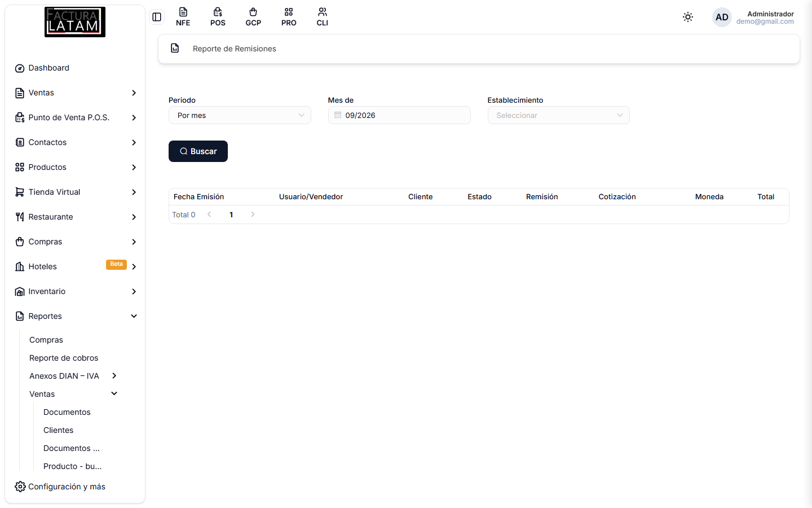Click the AD user avatar
This screenshot has width=812, height=508.
(x=722, y=17)
